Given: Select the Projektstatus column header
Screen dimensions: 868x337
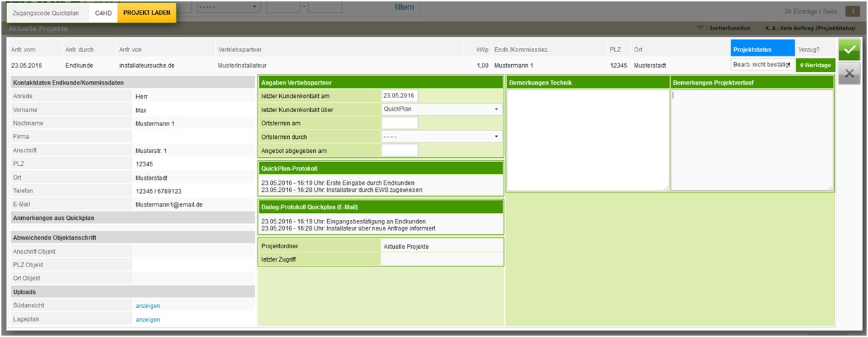Looking at the screenshot, I should [762, 50].
